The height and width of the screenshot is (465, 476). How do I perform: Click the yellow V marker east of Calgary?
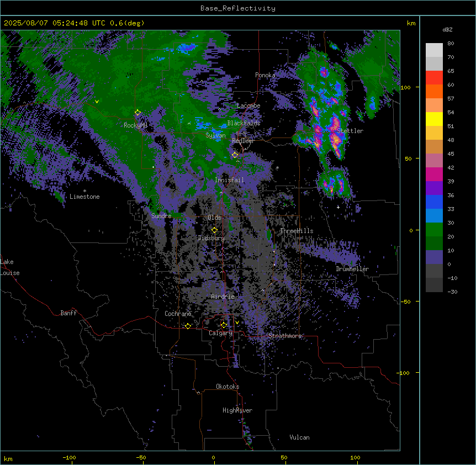coord(237,323)
